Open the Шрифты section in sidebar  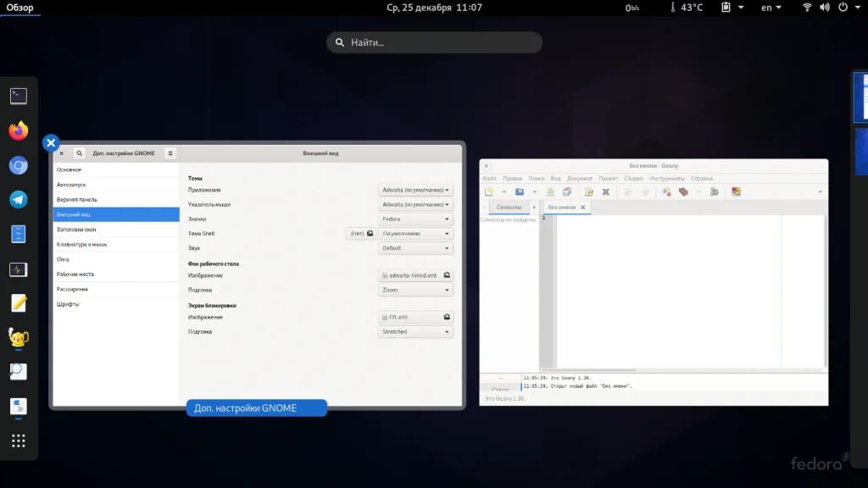point(68,303)
